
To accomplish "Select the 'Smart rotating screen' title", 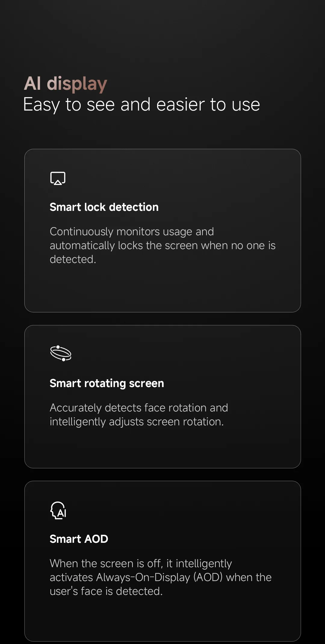I will coord(107,383).
